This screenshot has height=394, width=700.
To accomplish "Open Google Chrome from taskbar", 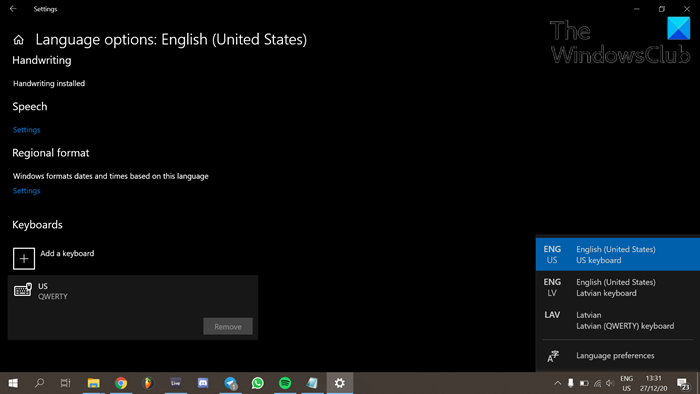I will pos(121,383).
